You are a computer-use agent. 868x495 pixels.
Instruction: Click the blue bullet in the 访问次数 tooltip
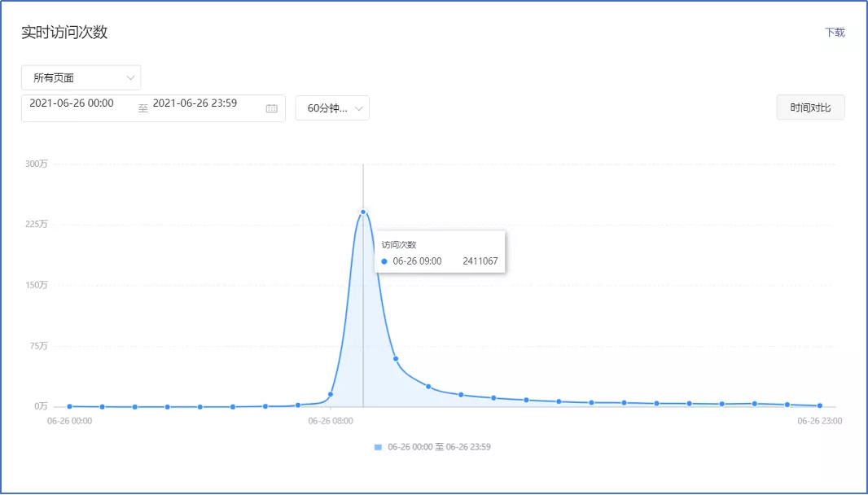(x=384, y=261)
